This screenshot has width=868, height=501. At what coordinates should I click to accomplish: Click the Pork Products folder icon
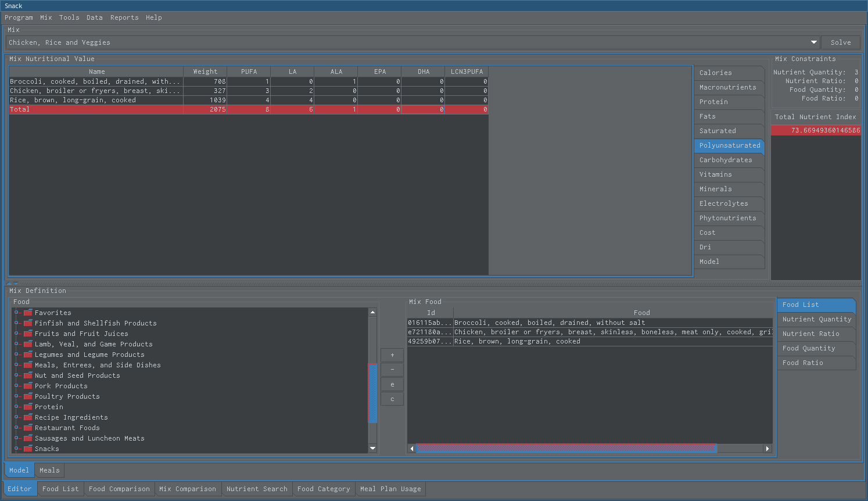pos(28,386)
